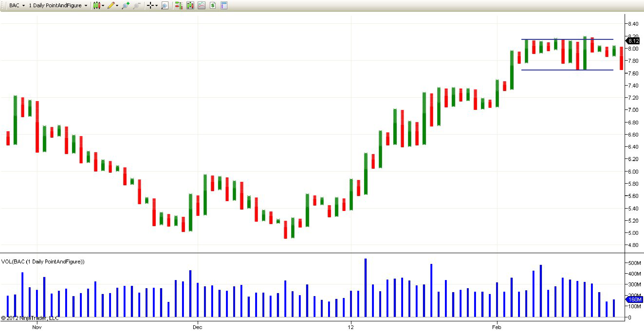644x333 pixels.
Task: Select the upper blue resistance line
Action: 567,39
